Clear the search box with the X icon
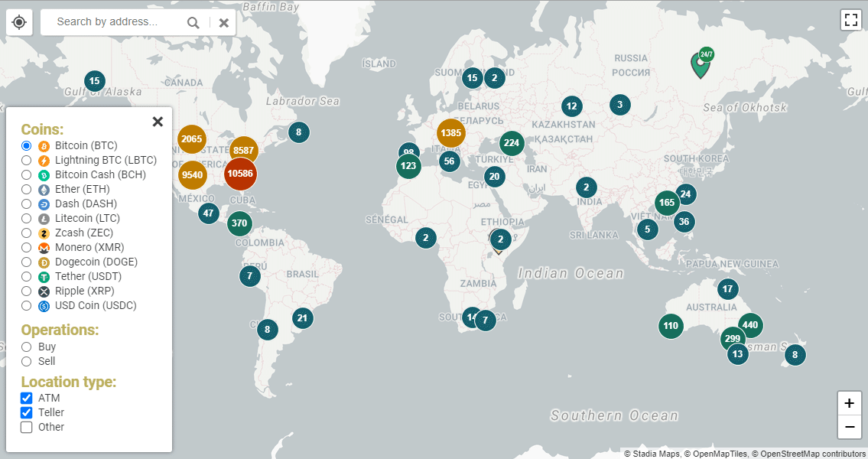The height and width of the screenshot is (459, 868). (223, 23)
